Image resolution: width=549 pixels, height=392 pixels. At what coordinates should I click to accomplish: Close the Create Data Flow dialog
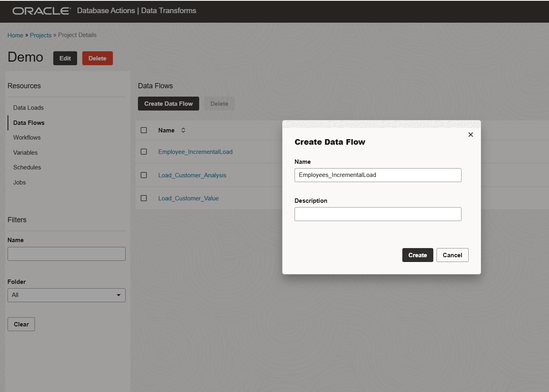tap(470, 135)
